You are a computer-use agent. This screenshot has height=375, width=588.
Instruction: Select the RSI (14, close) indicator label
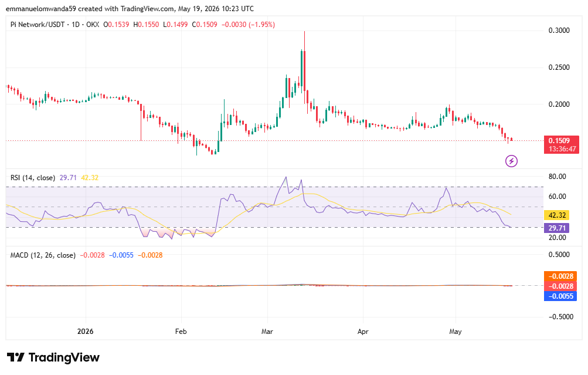pos(33,178)
